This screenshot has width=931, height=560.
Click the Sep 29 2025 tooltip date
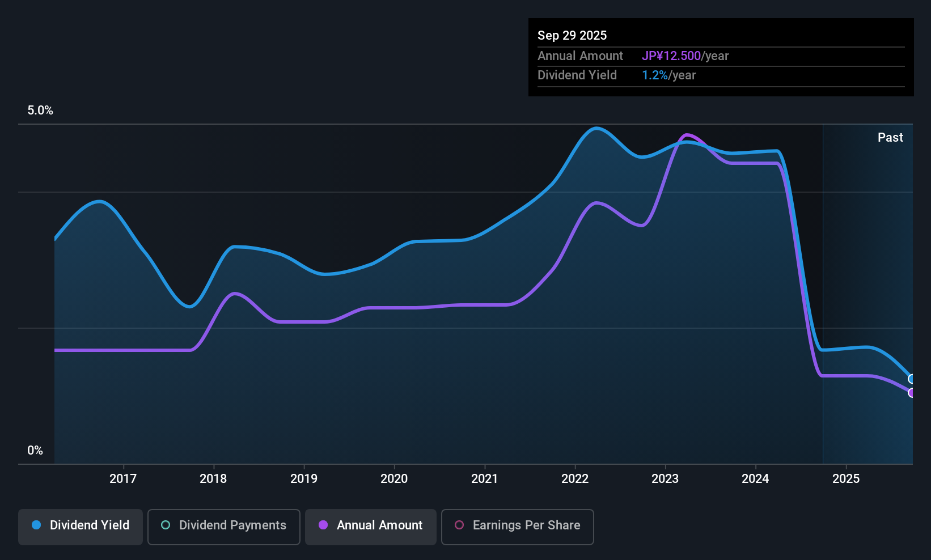[572, 36]
